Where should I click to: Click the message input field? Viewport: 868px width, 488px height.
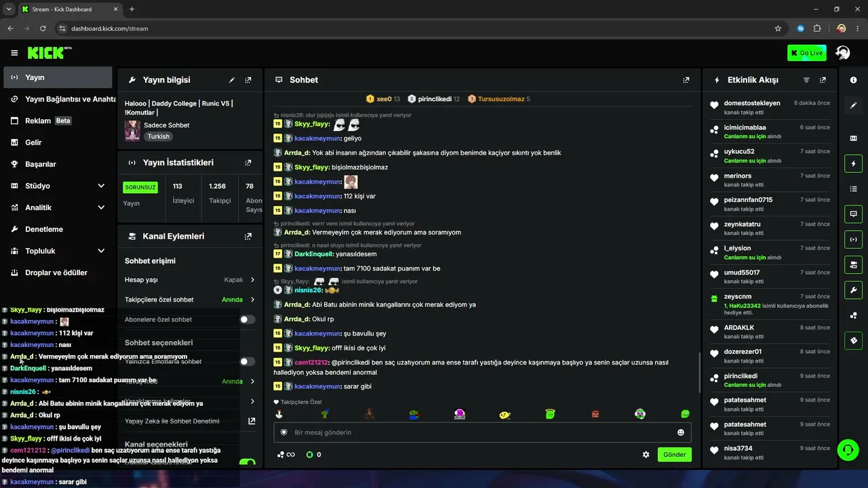point(481,432)
